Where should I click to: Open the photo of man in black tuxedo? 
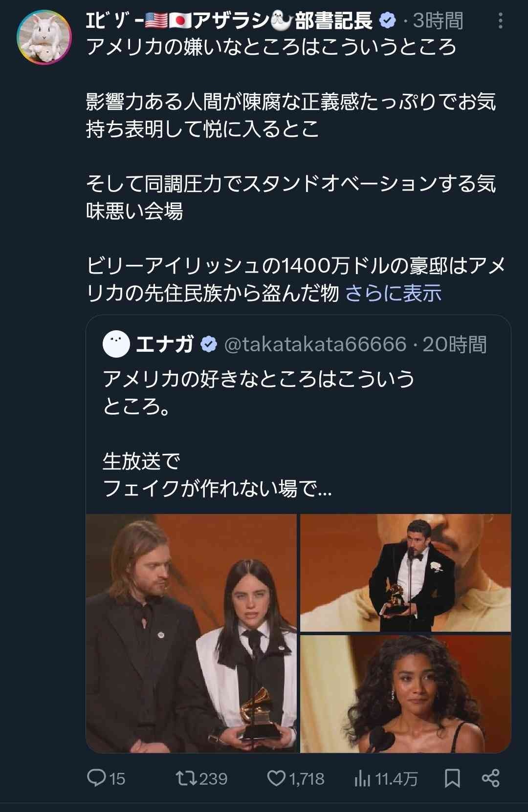[405, 573]
